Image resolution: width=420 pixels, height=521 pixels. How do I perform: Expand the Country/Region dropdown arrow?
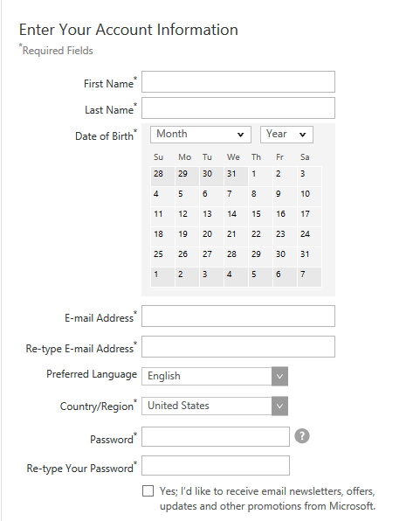[279, 406]
